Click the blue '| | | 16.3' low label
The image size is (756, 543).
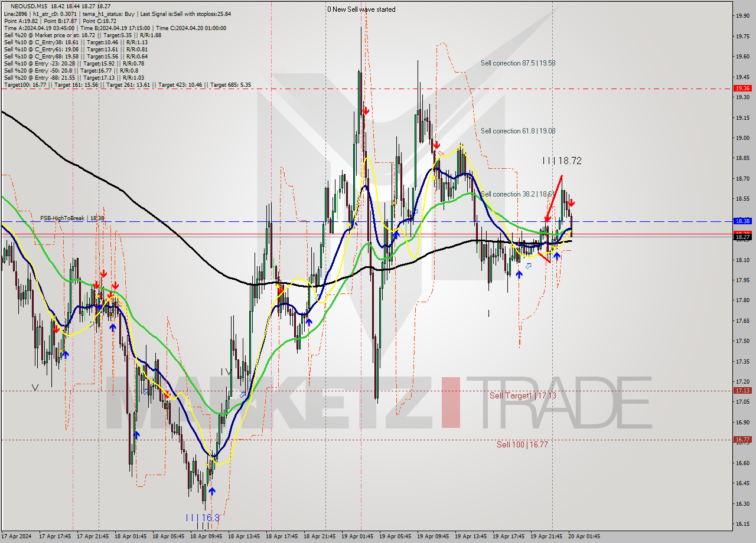[203, 518]
